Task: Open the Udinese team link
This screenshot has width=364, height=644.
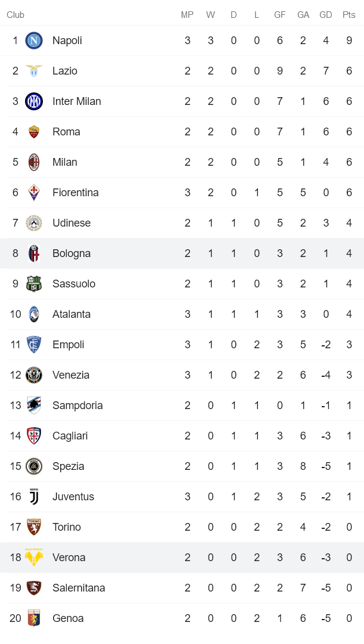Action: (x=71, y=223)
